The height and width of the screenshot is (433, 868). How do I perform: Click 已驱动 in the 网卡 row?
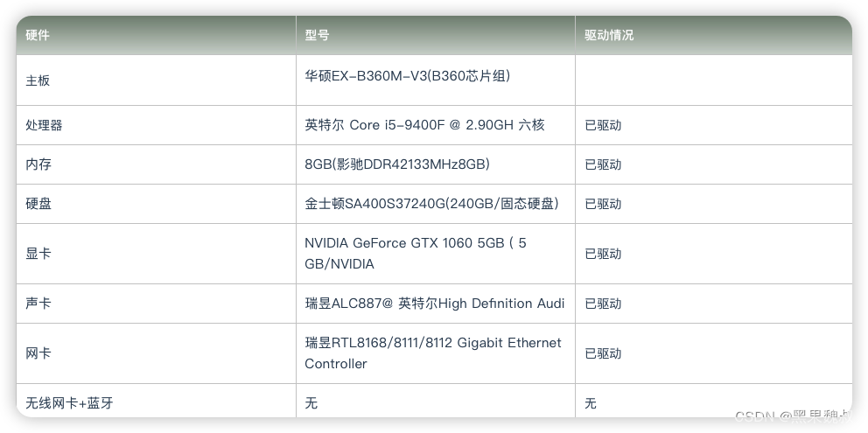click(x=603, y=353)
